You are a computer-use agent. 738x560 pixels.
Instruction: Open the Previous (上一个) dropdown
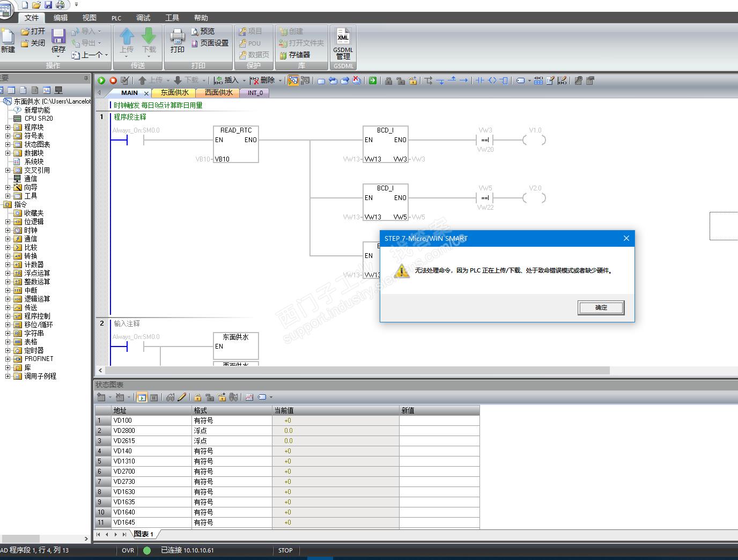click(106, 55)
